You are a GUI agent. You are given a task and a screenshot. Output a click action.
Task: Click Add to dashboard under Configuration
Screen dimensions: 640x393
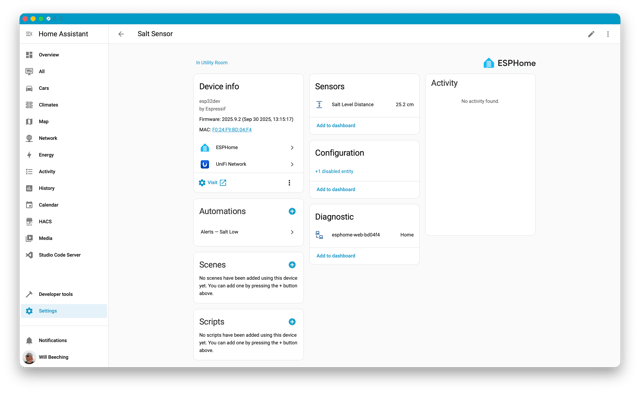click(336, 189)
